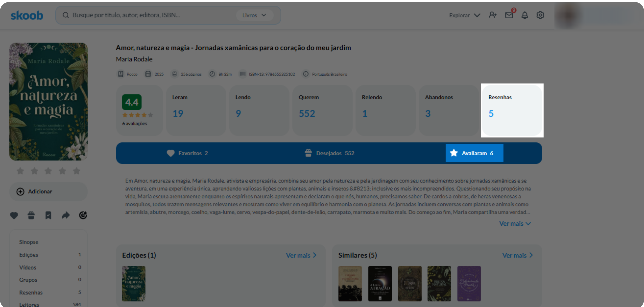The width and height of the screenshot is (644, 307).
Task: Open the 4.4 rating card
Action: coord(139,110)
